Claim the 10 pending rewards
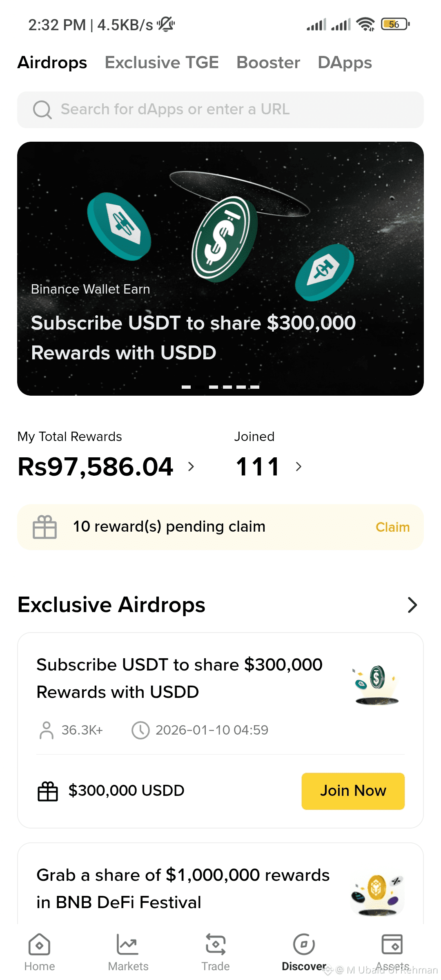The width and height of the screenshot is (441, 980). pyautogui.click(x=392, y=527)
